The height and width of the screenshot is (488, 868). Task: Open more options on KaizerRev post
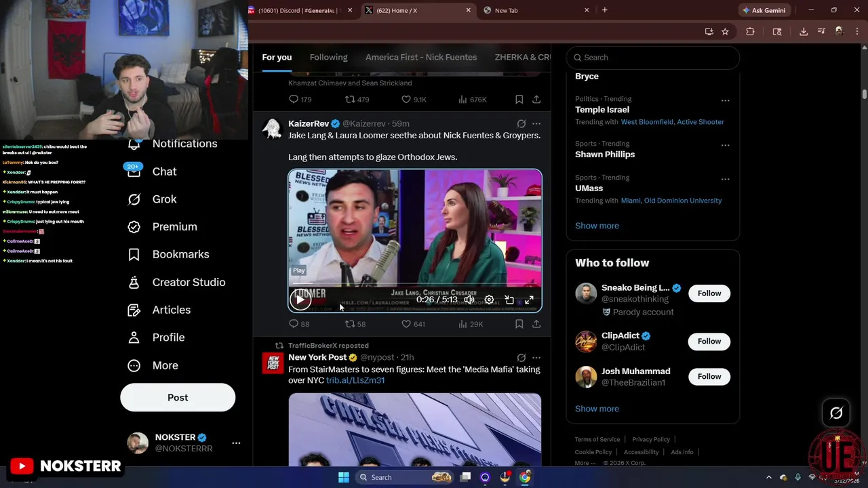click(x=536, y=124)
